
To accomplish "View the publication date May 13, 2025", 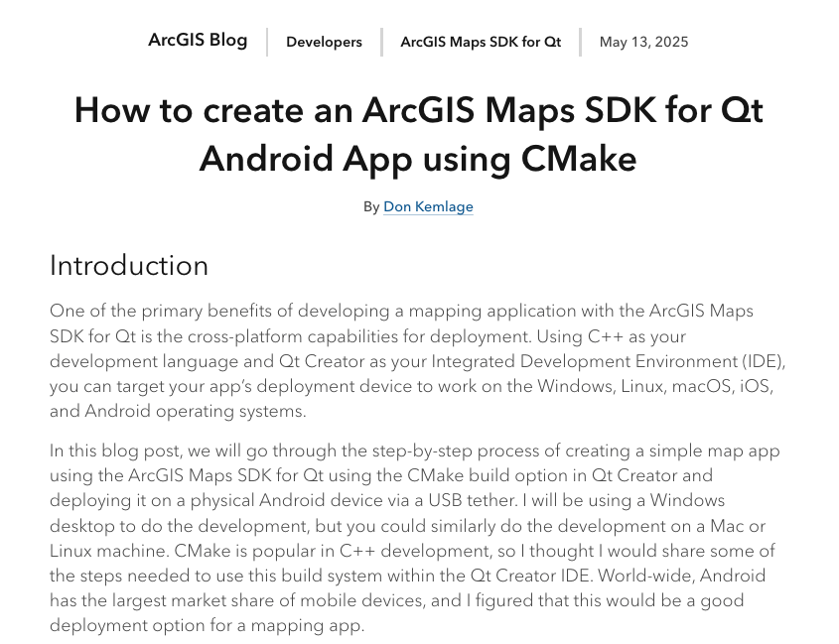I will point(643,42).
